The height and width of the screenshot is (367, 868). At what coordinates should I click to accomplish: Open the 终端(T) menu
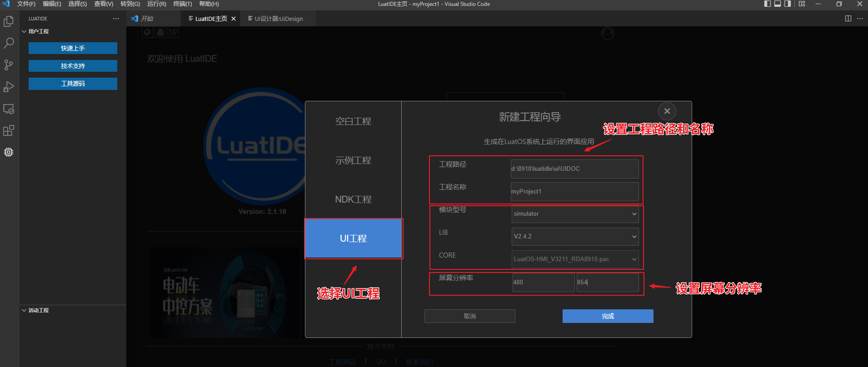point(182,4)
